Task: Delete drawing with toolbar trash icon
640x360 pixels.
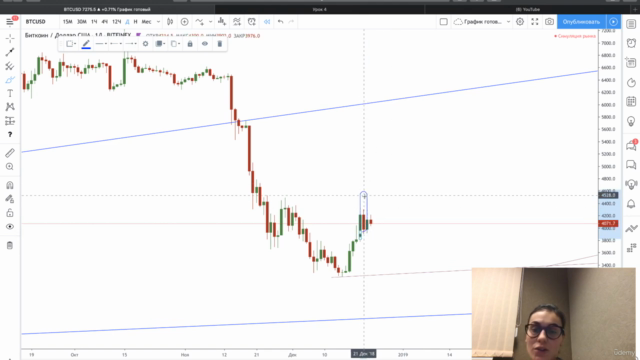Action: click(x=220, y=44)
